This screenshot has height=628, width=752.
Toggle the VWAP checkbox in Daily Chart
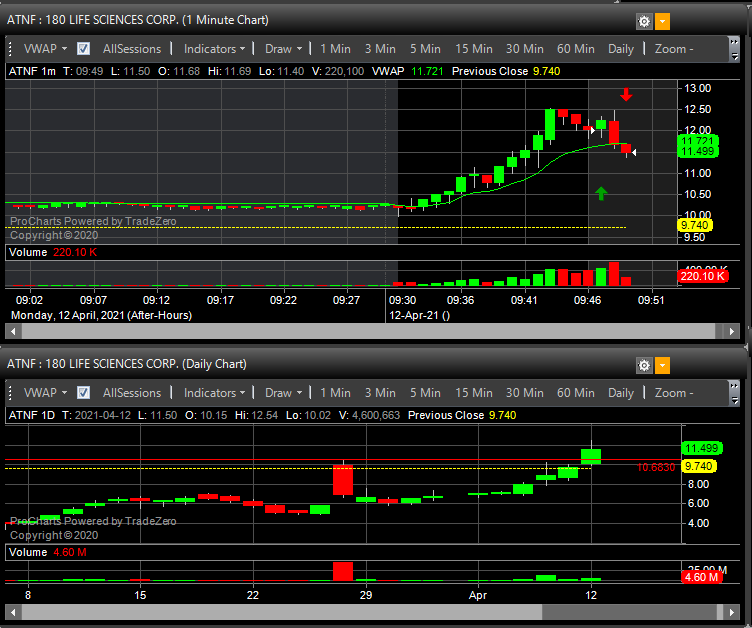(84, 393)
